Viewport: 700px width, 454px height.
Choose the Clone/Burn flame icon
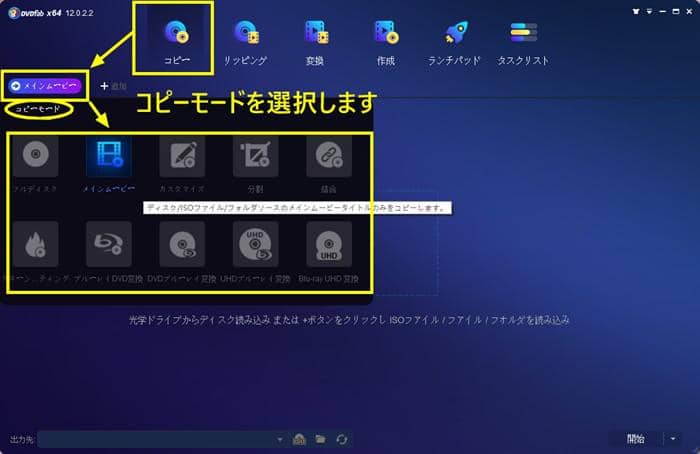[35, 243]
